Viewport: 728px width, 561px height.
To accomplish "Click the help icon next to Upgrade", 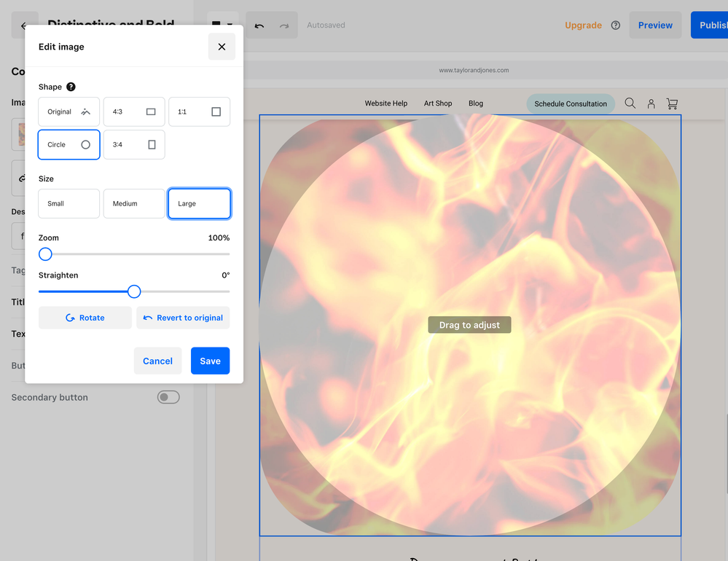I will point(616,25).
